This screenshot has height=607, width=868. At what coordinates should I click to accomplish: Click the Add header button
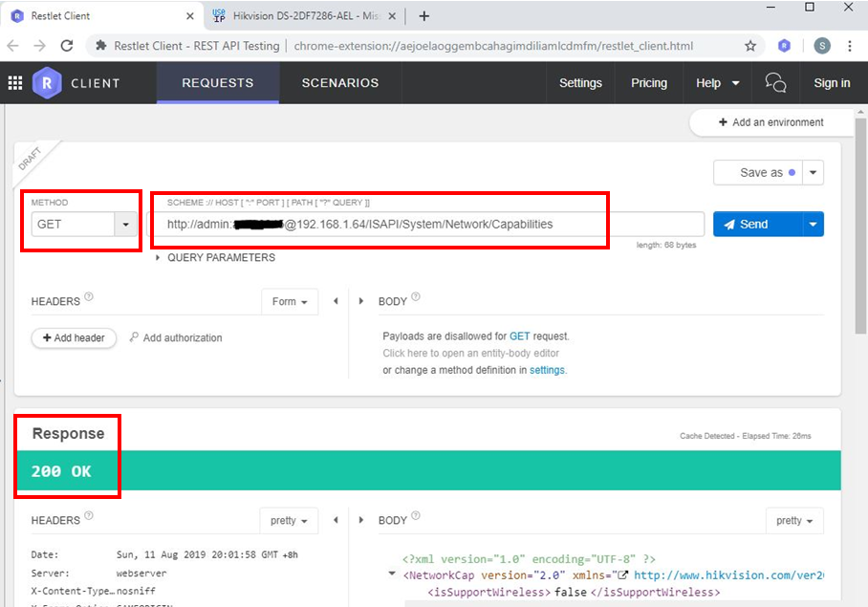click(x=74, y=338)
